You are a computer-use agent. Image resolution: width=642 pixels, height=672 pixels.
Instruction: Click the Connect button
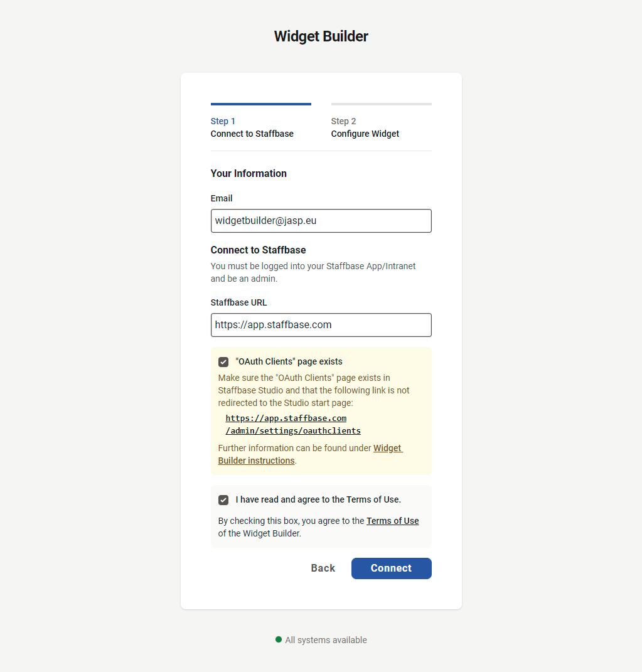[391, 568]
